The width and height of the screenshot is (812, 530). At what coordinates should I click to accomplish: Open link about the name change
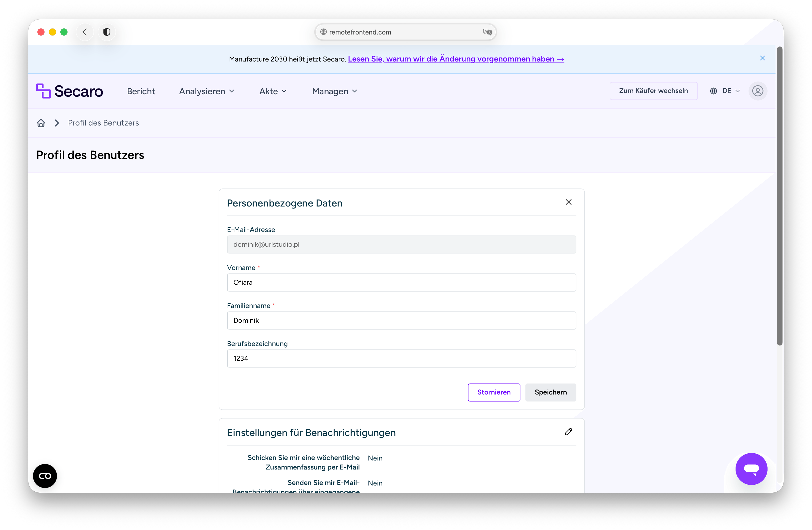[456, 59]
